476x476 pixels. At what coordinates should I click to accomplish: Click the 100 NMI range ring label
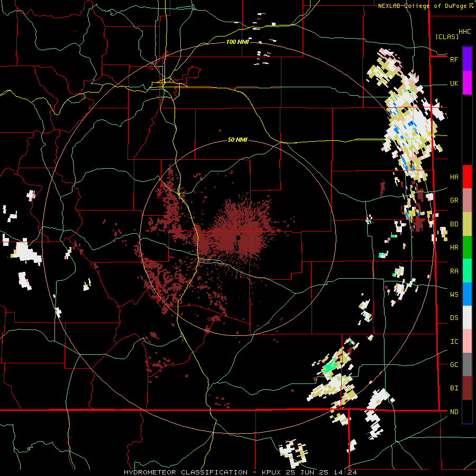[x=237, y=42]
